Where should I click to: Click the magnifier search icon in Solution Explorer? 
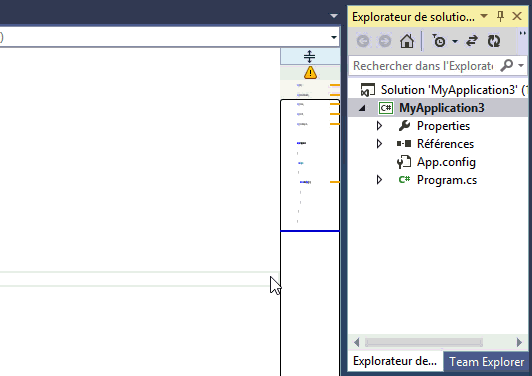(x=507, y=65)
